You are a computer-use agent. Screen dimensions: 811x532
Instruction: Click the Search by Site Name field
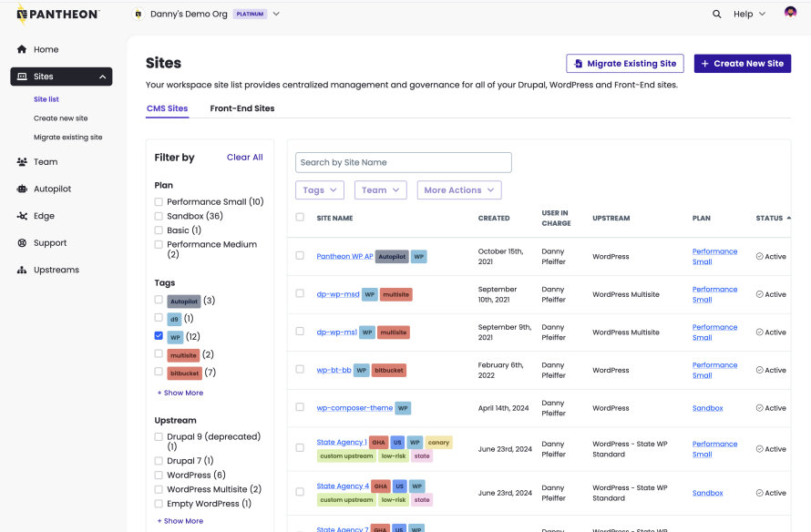coord(404,162)
